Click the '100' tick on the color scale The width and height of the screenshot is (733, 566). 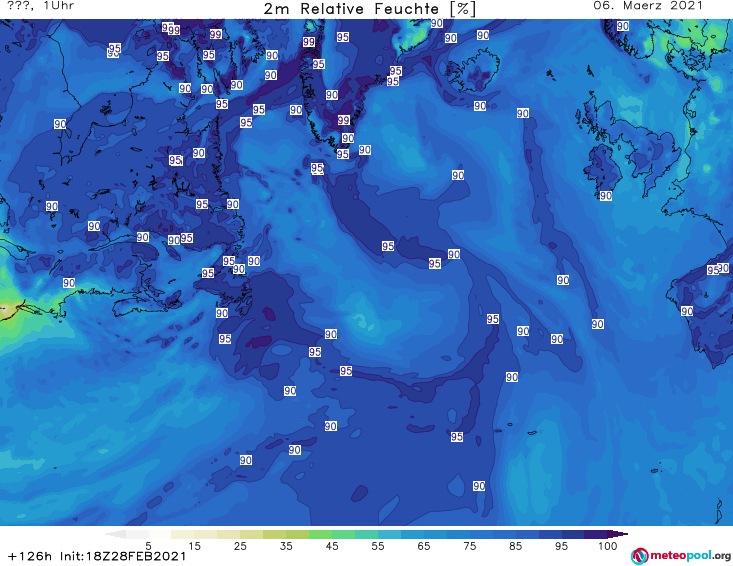607,546
